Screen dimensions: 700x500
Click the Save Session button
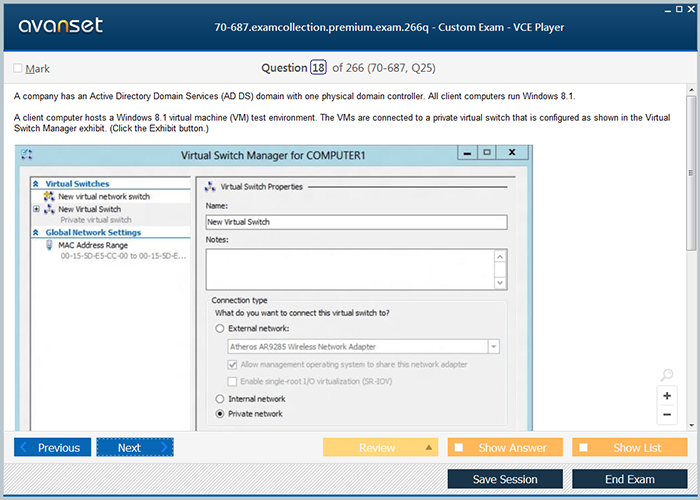(505, 479)
